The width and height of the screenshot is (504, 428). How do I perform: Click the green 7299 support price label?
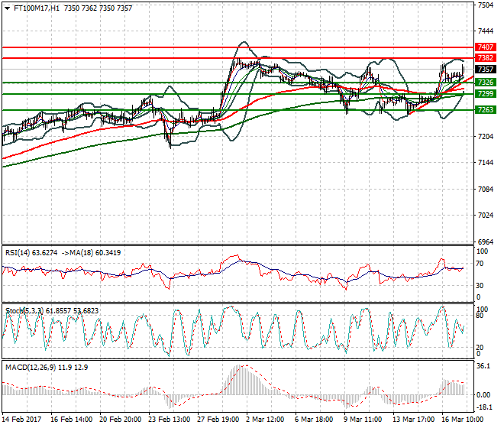tap(485, 94)
